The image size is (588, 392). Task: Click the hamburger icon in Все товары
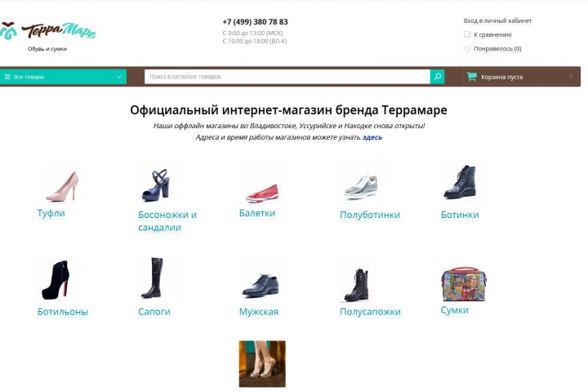point(7,77)
